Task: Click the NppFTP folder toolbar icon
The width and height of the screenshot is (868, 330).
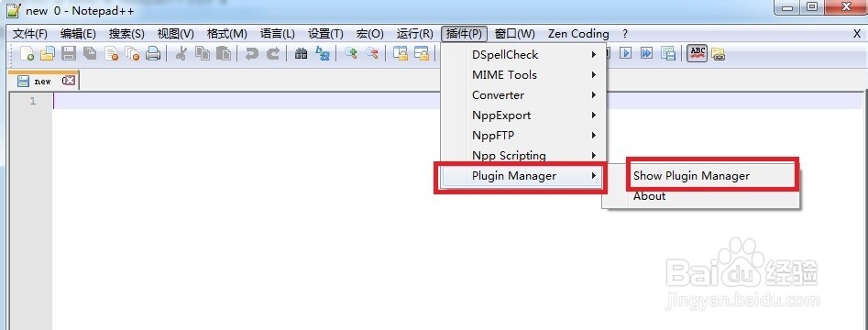Action: (x=719, y=54)
